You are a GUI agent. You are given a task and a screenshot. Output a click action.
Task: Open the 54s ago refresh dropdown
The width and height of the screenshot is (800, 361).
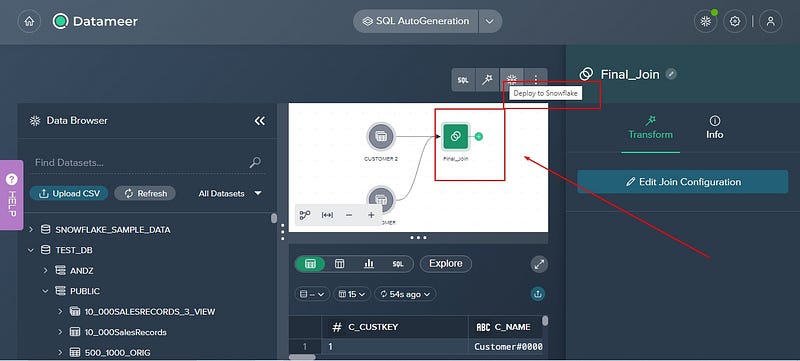[406, 294]
